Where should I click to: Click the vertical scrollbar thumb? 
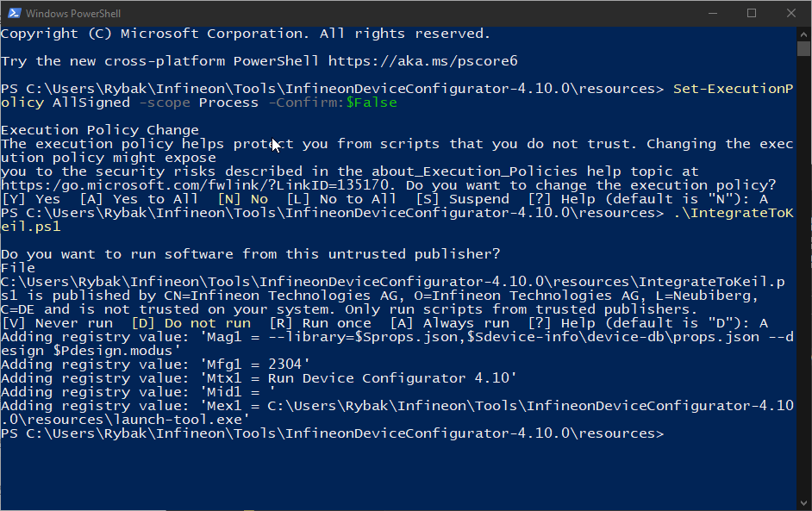803,48
